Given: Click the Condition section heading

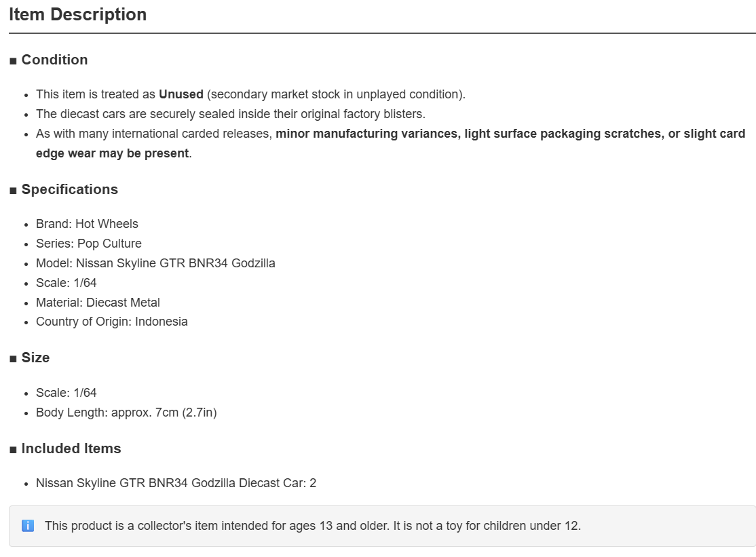Looking at the screenshot, I should pyautogui.click(x=54, y=60).
